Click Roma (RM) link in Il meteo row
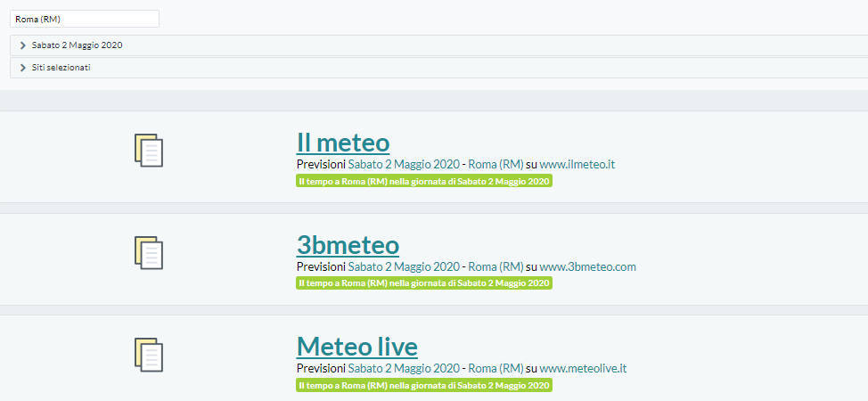This screenshot has height=401, width=868. 496,165
